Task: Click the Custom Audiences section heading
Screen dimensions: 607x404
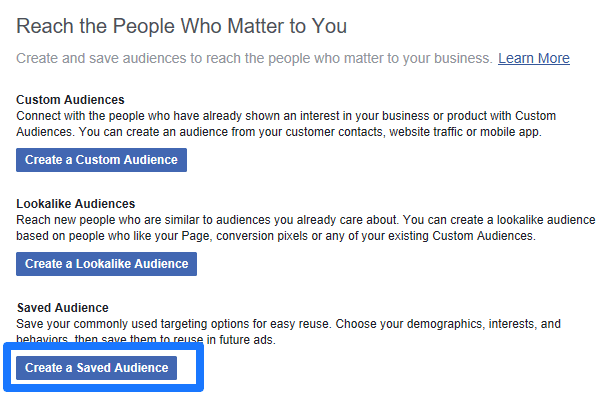Action: (70, 100)
